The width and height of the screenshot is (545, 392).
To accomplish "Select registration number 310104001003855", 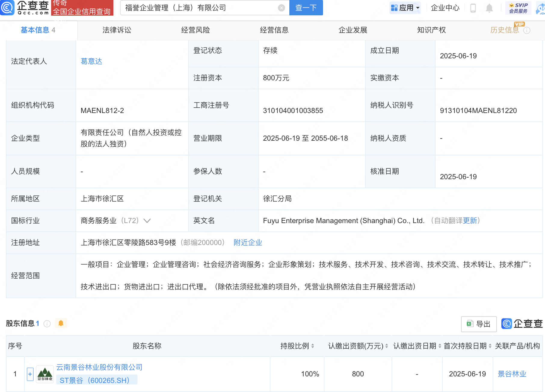I will [293, 111].
